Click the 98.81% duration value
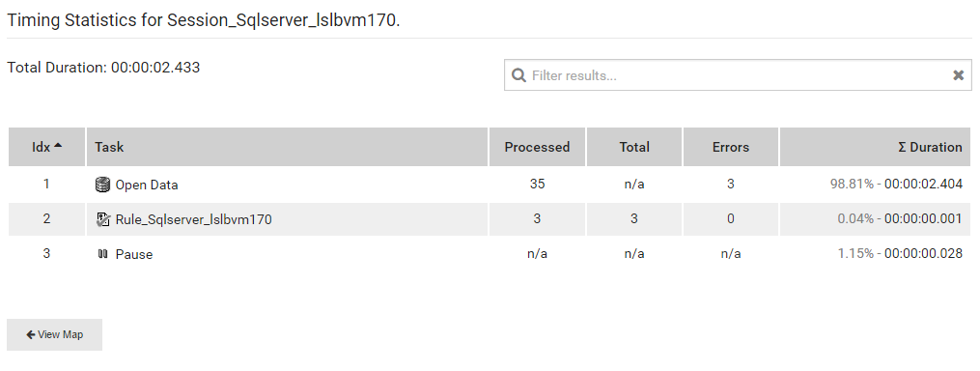Image resolution: width=980 pixels, height=371 pixels. tap(852, 184)
